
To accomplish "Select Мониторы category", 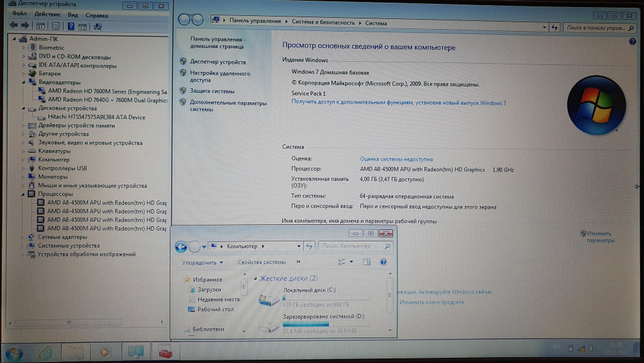I will (53, 177).
